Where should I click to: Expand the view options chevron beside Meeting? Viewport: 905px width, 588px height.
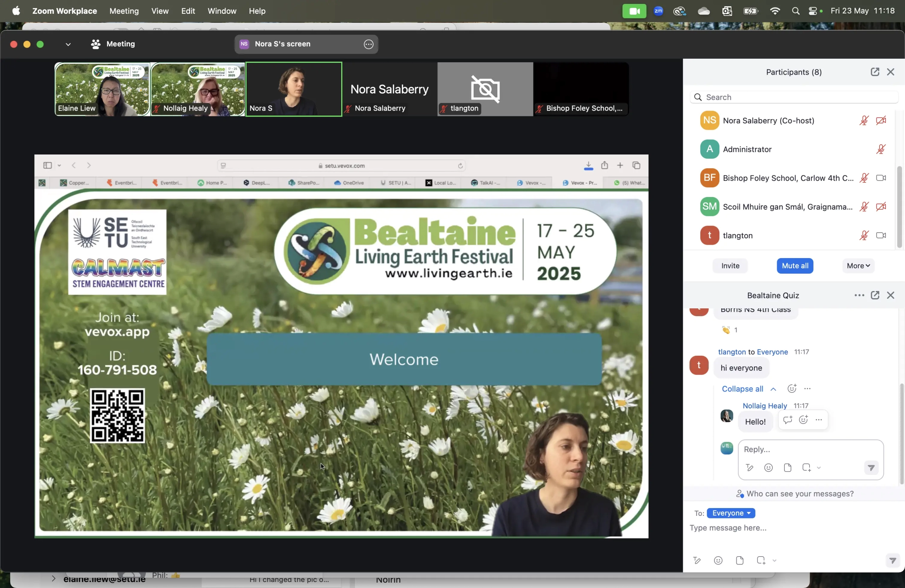coord(68,44)
